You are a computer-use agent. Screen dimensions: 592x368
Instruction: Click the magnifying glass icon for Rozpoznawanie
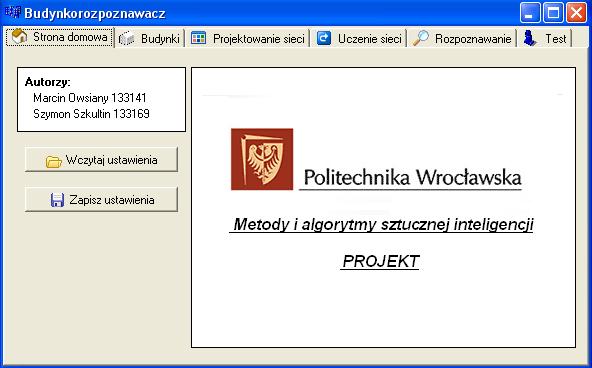tap(421, 38)
